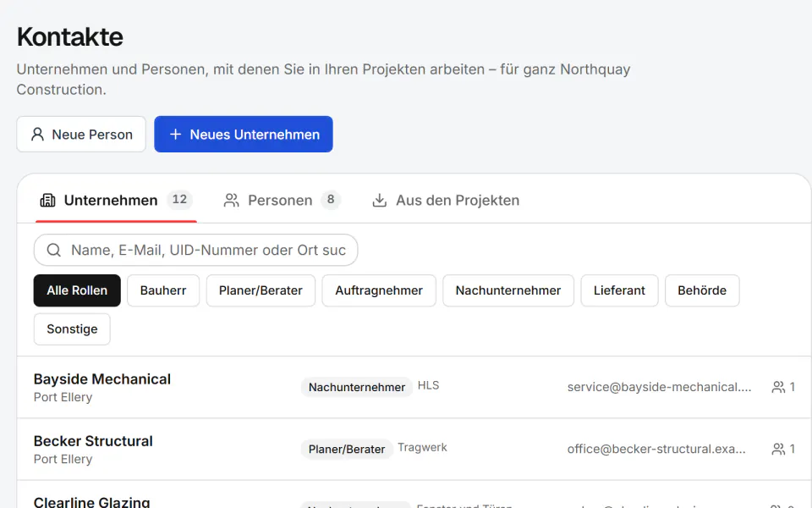The image size is (812, 508).
Task: Focus the name, e-mail, UID search field
Action: [x=195, y=250]
